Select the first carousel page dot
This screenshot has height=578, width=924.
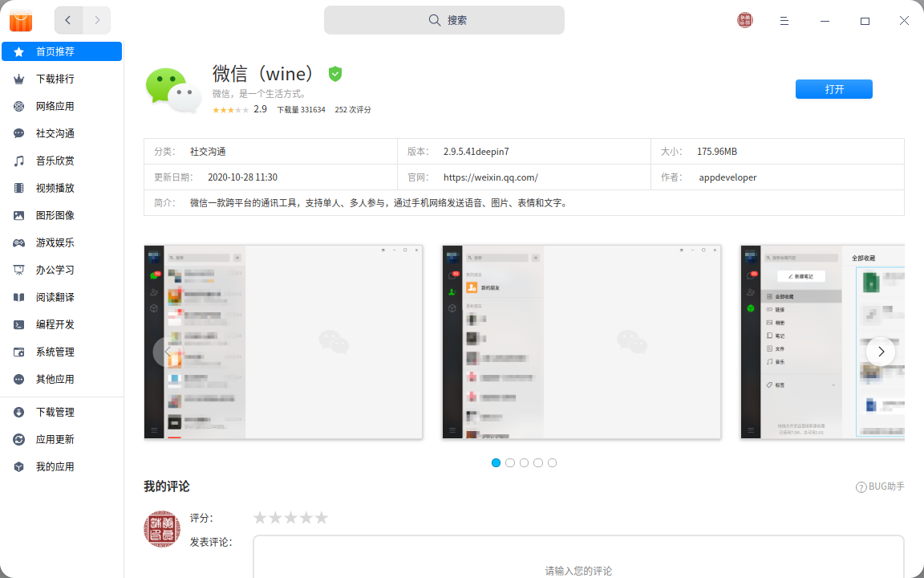pyautogui.click(x=496, y=463)
